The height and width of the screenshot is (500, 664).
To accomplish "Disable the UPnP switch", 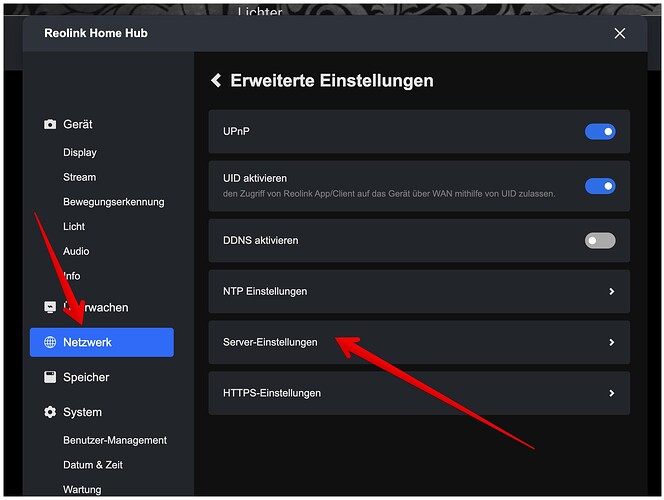I will point(600,132).
